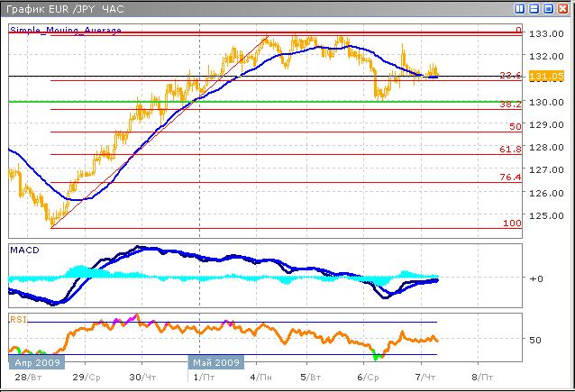Select the 6/Ср date on time axis
Viewport: 575px width, 392px height.
pyautogui.click(x=367, y=378)
